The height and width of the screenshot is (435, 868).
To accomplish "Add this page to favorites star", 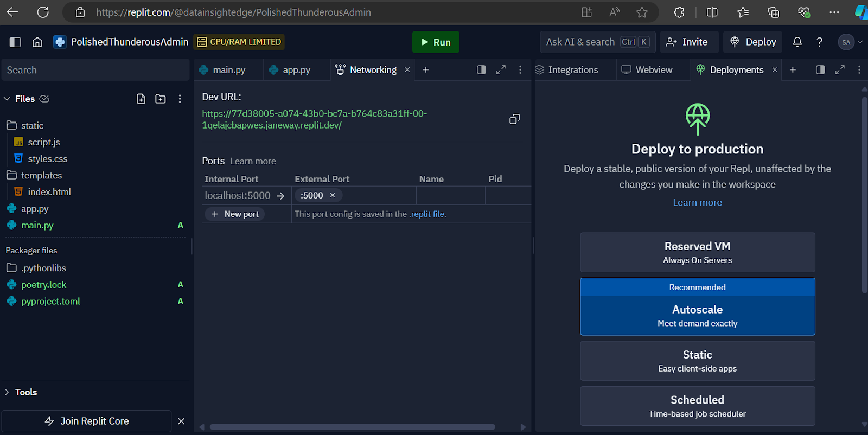I will tap(642, 12).
